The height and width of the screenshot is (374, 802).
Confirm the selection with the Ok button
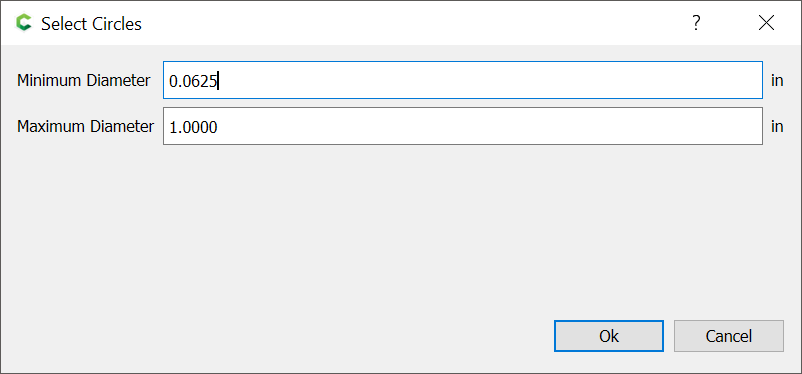point(609,336)
